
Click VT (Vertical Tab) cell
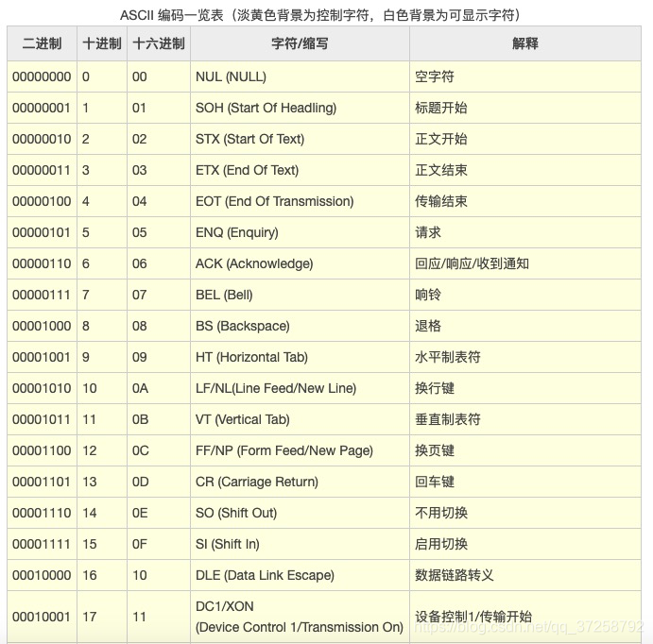[300, 420]
